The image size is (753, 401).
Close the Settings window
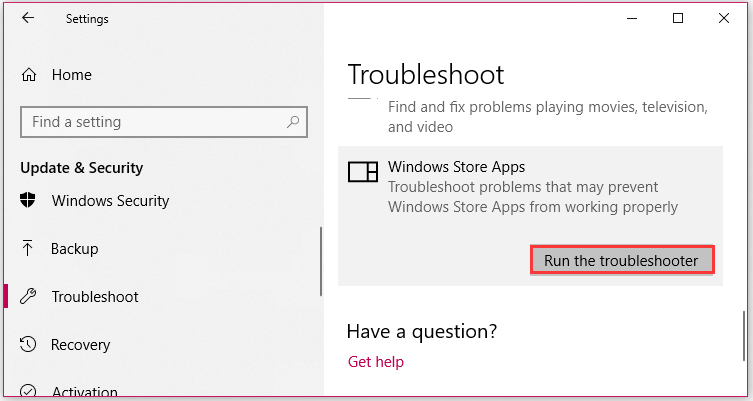tap(724, 18)
